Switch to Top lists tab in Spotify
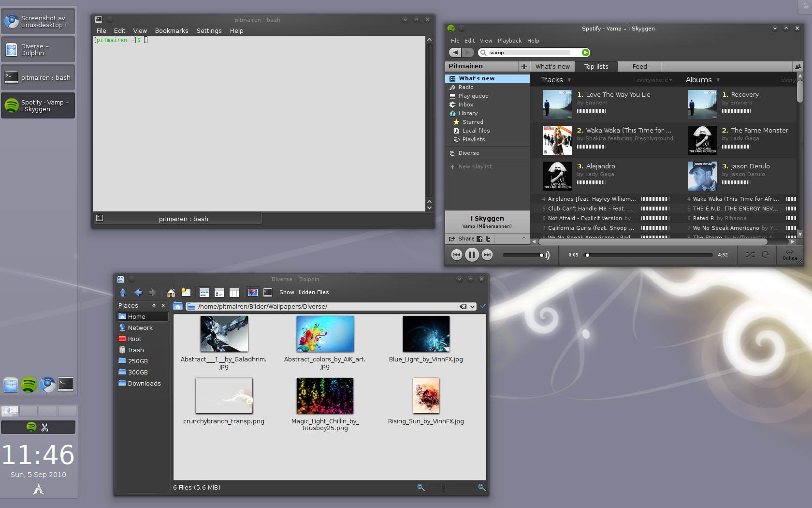The image size is (812, 508). [x=596, y=66]
